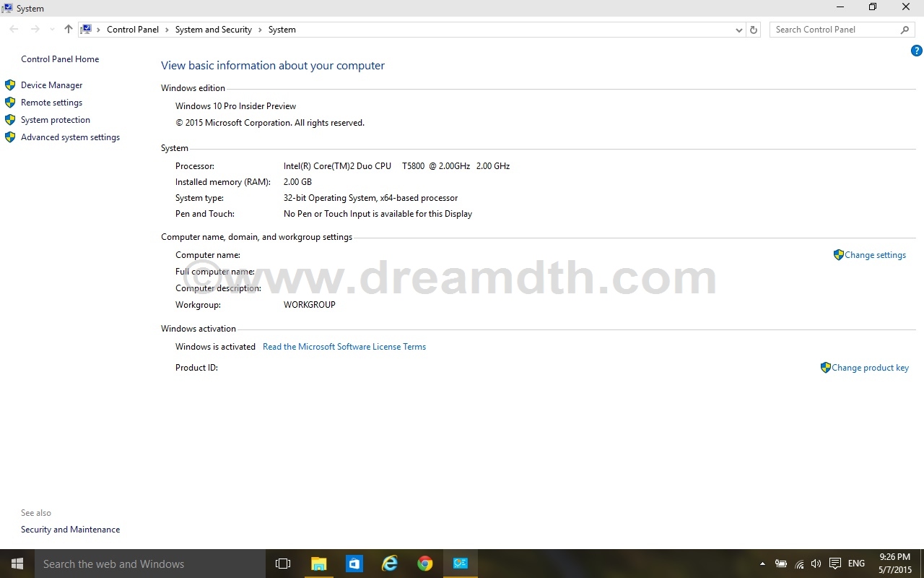Select System in breadcrumb path
Image resolution: width=924 pixels, height=578 pixels.
point(282,30)
